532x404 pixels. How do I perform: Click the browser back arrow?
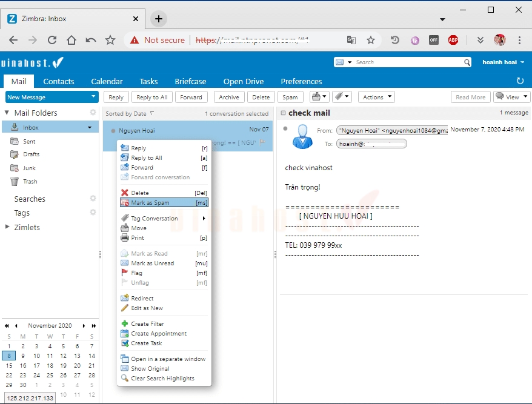tap(13, 40)
